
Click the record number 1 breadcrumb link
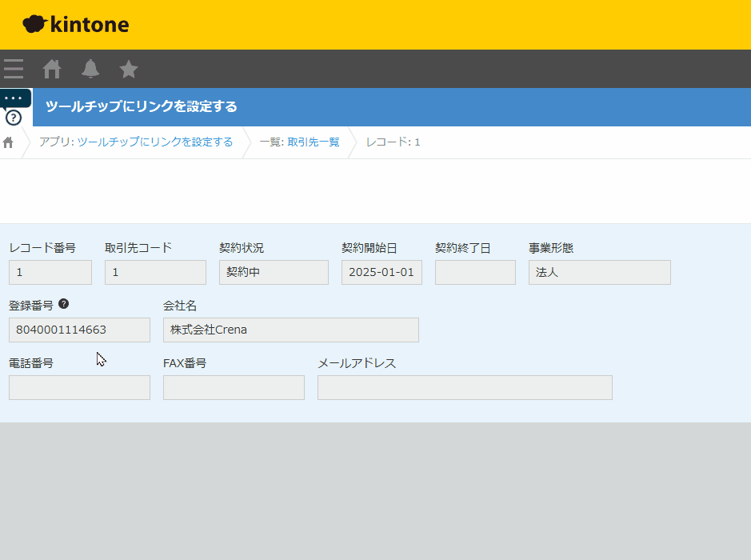[417, 142]
